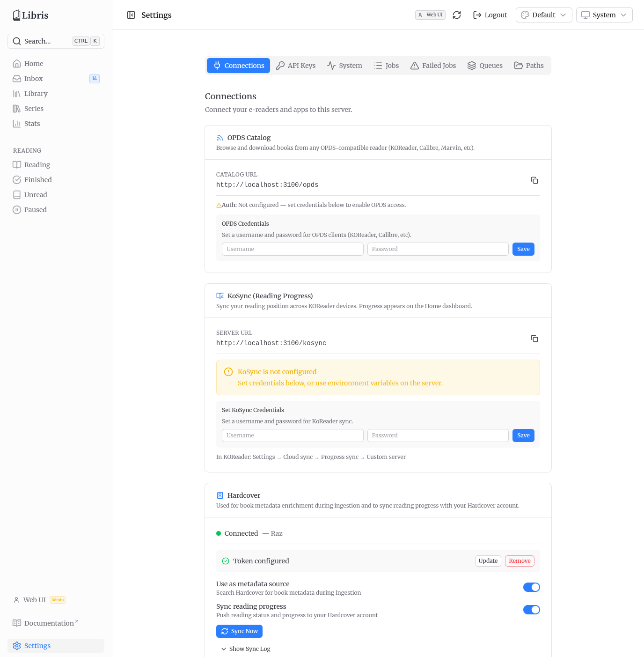The width and height of the screenshot is (644, 657).
Task: Switch to Paths tab
Action: (529, 66)
